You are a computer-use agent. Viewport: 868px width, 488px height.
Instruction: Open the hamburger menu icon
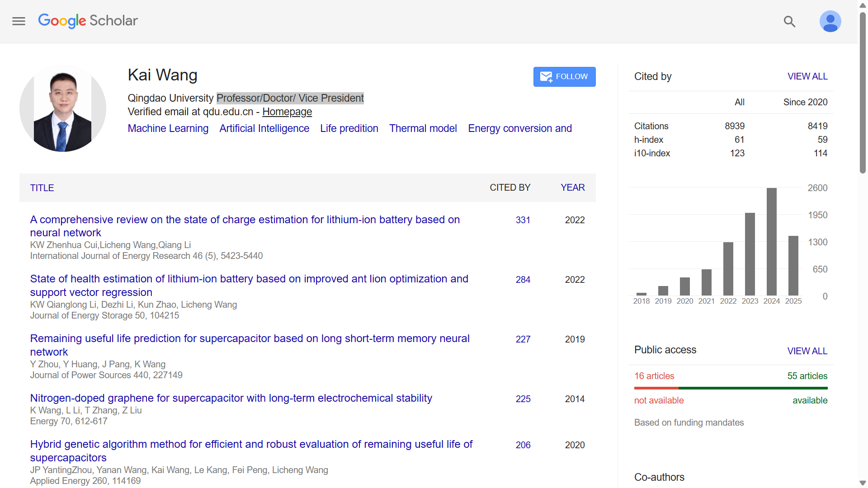[19, 21]
